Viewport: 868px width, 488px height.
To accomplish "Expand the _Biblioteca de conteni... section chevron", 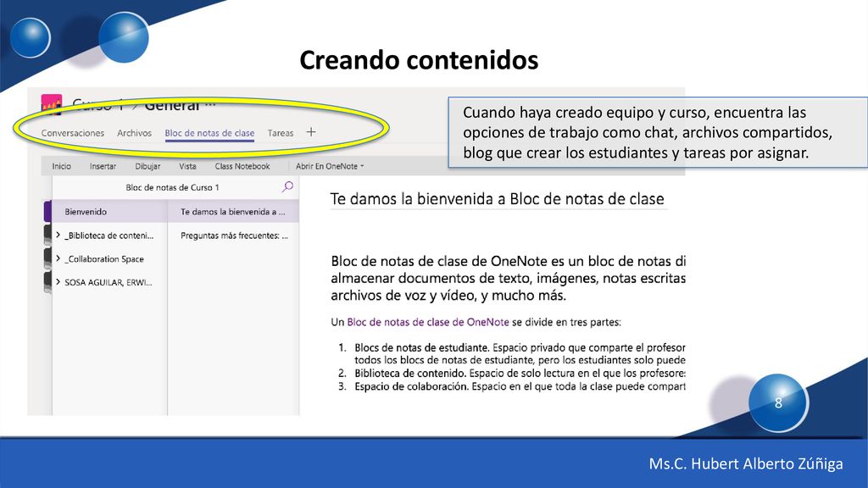I will [x=58, y=235].
